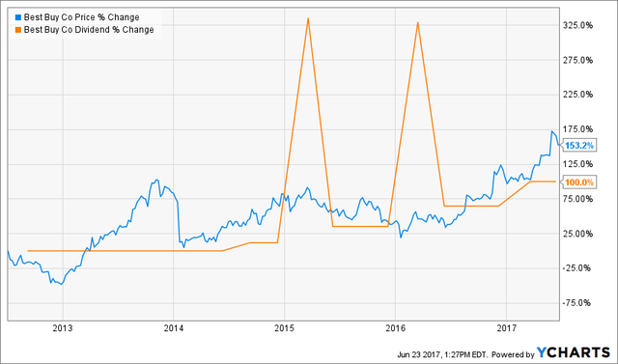The width and height of the screenshot is (618, 364).
Task: Click the orange dividend peak in early 2015
Action: (x=308, y=18)
